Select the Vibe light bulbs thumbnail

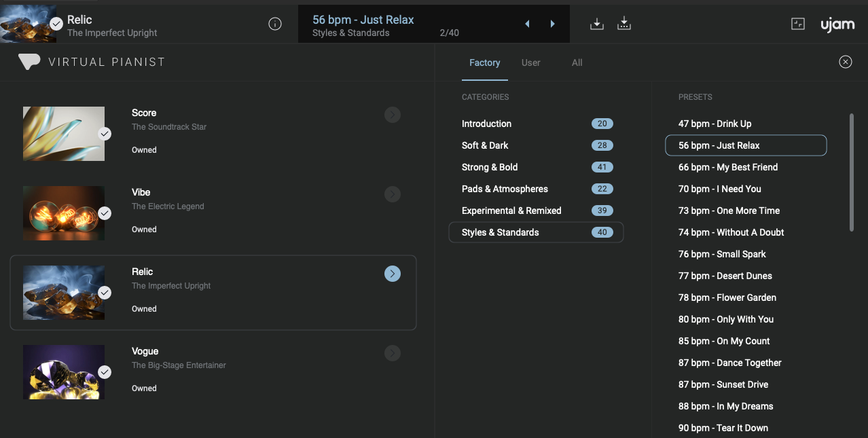pyautogui.click(x=64, y=213)
